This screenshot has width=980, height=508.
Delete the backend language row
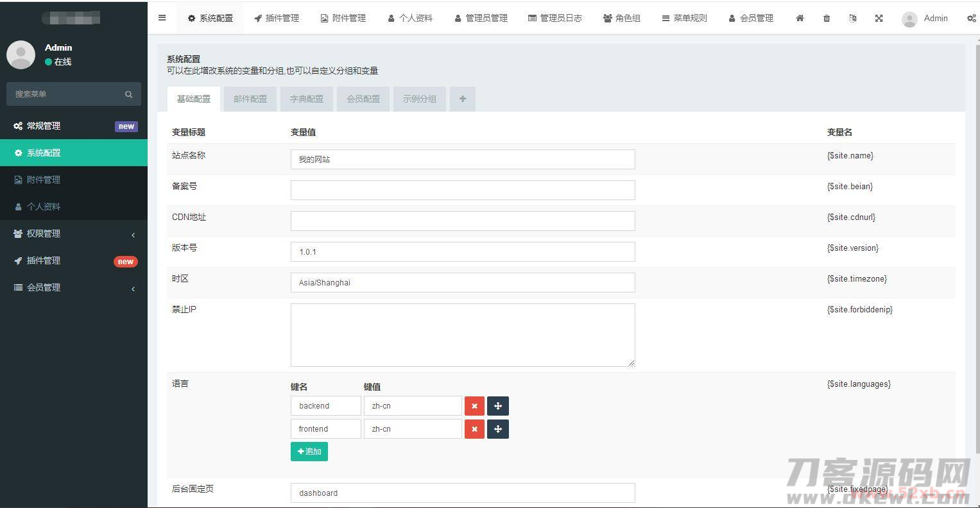[x=474, y=406]
